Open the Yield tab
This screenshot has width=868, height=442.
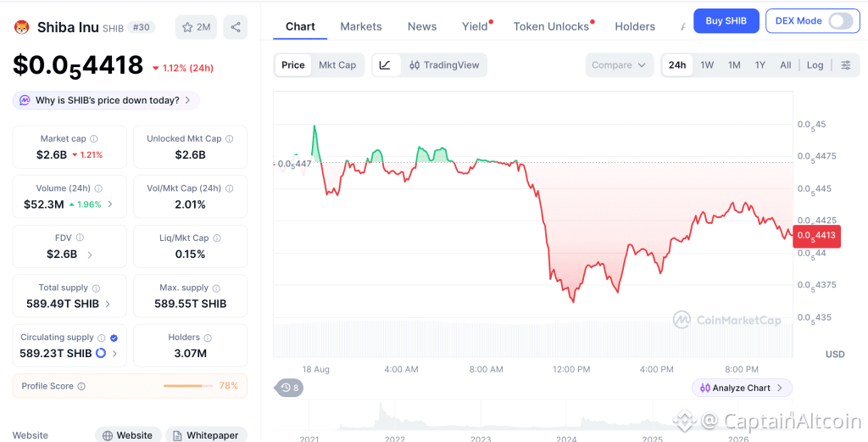[476, 26]
